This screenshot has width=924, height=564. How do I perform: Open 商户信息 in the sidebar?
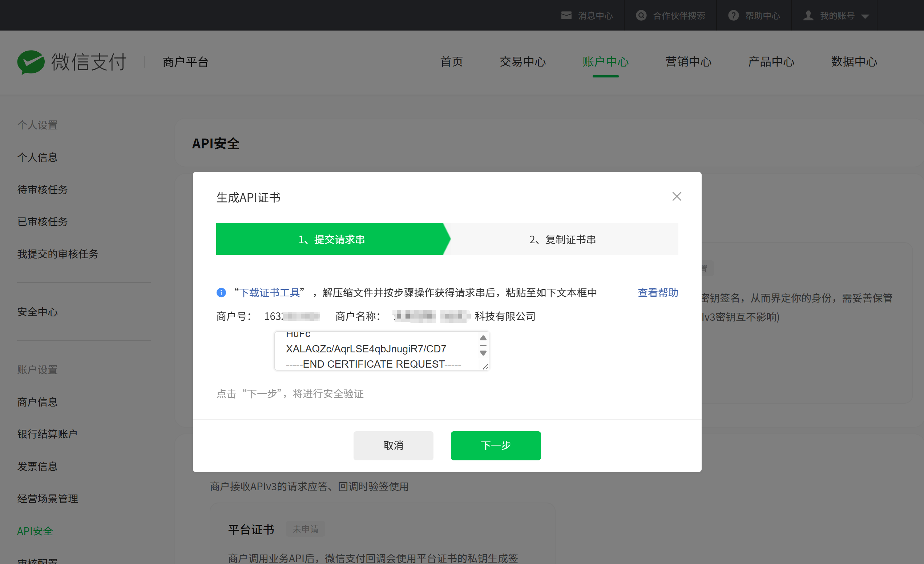coord(37,402)
